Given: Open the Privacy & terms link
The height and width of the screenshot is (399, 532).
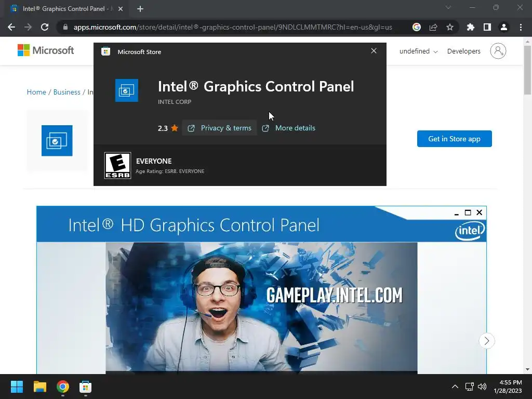Looking at the screenshot, I should (x=220, y=128).
